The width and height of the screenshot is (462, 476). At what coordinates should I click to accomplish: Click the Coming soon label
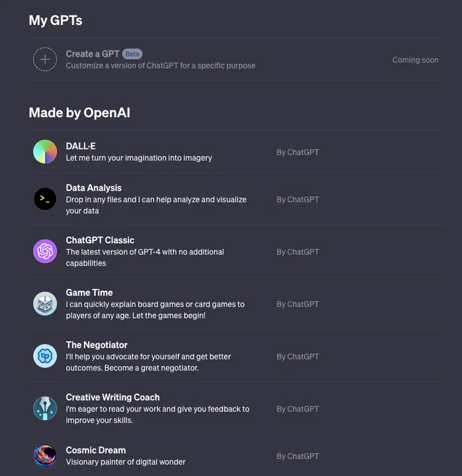[415, 60]
